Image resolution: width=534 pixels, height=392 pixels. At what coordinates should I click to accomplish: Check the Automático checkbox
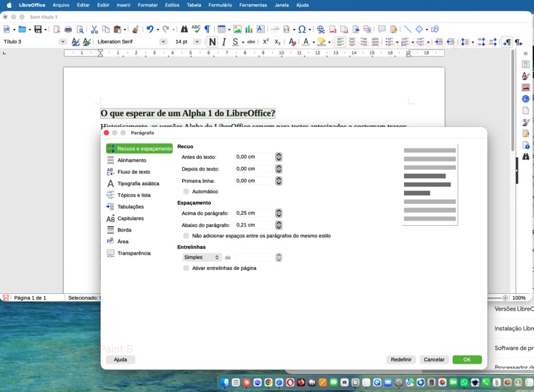point(186,192)
